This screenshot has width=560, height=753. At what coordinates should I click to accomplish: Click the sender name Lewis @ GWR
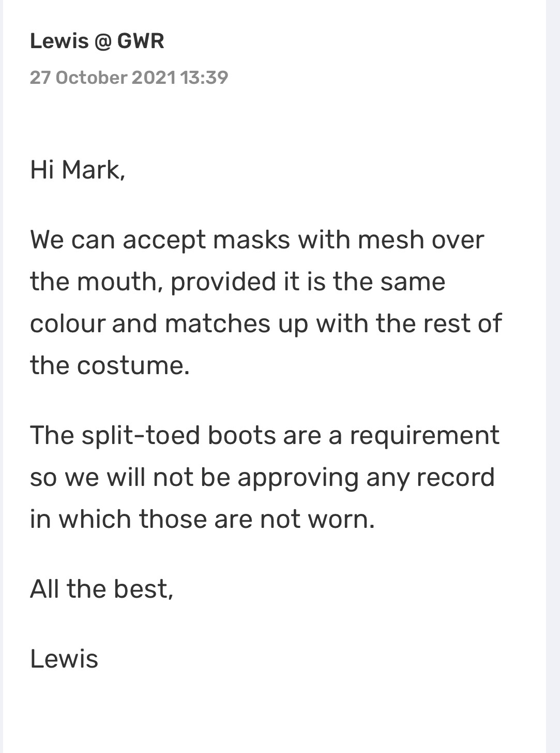[97, 41]
